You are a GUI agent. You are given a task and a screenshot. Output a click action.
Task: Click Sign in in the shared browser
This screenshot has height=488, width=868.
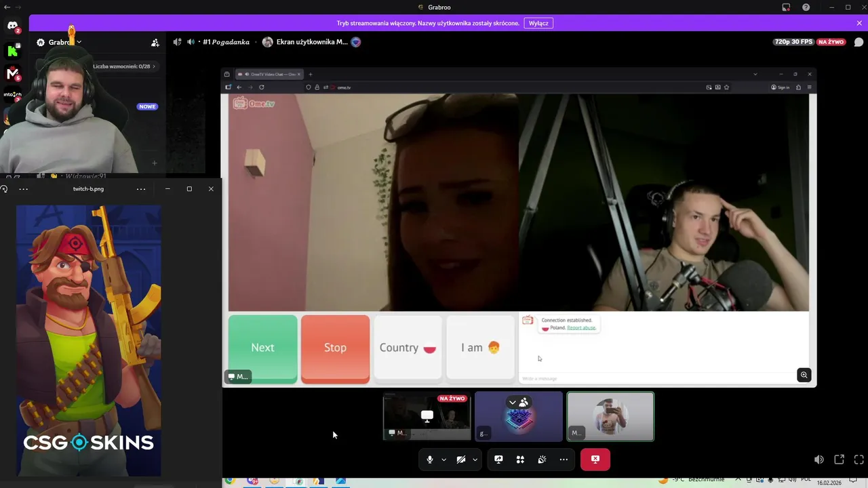click(781, 87)
